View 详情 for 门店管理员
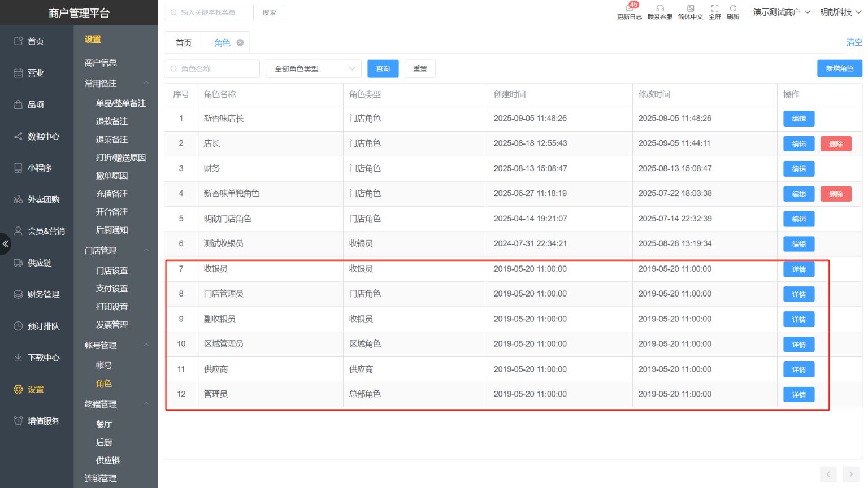Image resolution: width=868 pixels, height=488 pixels. [x=799, y=294]
